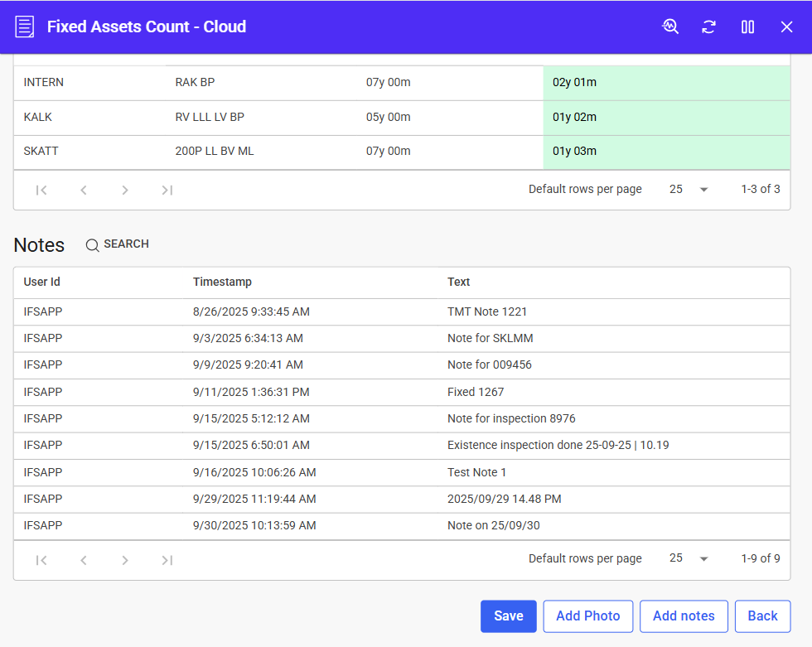Click the Add notes button
The image size is (812, 647).
[683, 616]
